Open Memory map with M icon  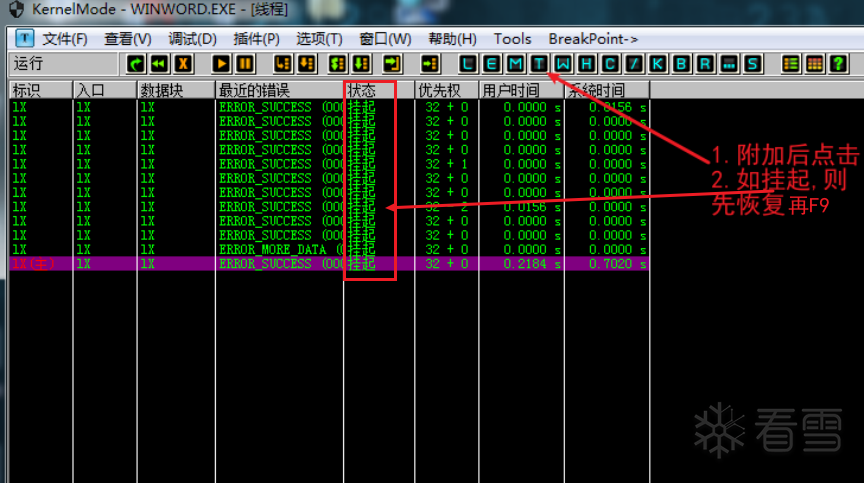click(x=515, y=64)
